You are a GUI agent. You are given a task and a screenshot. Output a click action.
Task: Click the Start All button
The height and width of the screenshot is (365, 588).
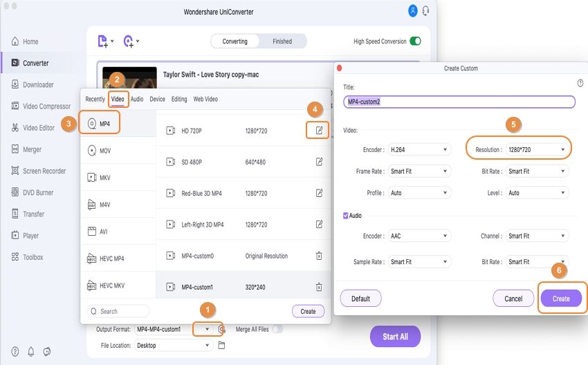[x=395, y=337]
